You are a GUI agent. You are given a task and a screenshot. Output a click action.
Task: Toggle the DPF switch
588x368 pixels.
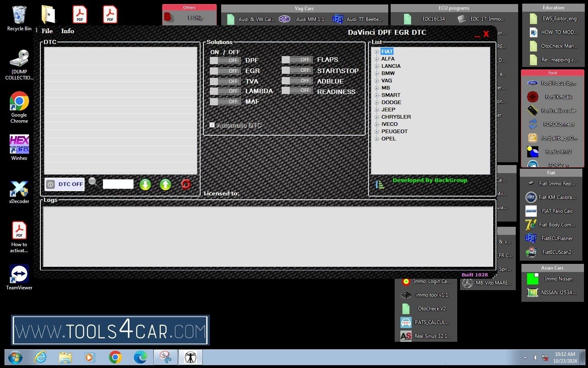click(x=225, y=61)
